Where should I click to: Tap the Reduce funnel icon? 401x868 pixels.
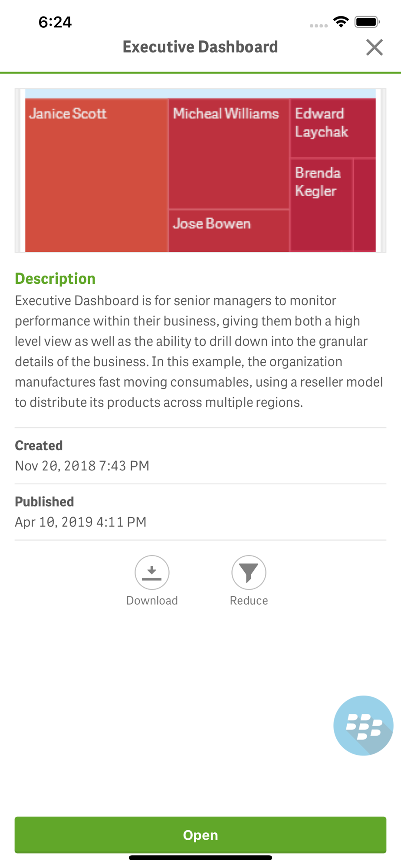click(x=249, y=572)
